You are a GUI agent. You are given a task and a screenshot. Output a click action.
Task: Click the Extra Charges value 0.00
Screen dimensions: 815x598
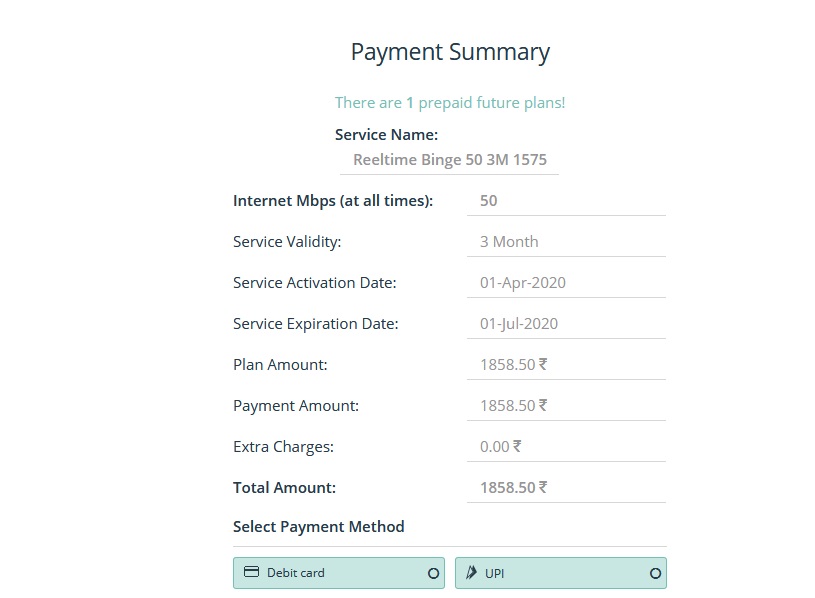495,447
